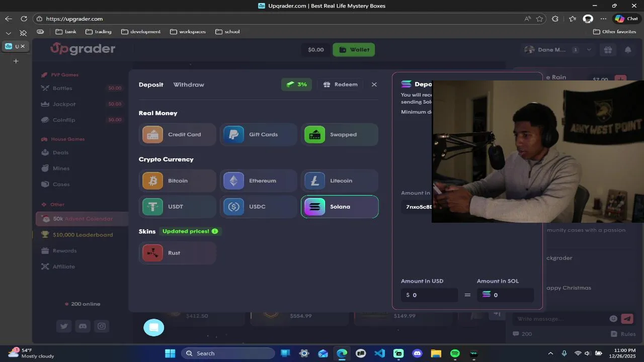This screenshot has width=644, height=362.
Task: Select the USDC deposit option
Action: click(x=258, y=207)
